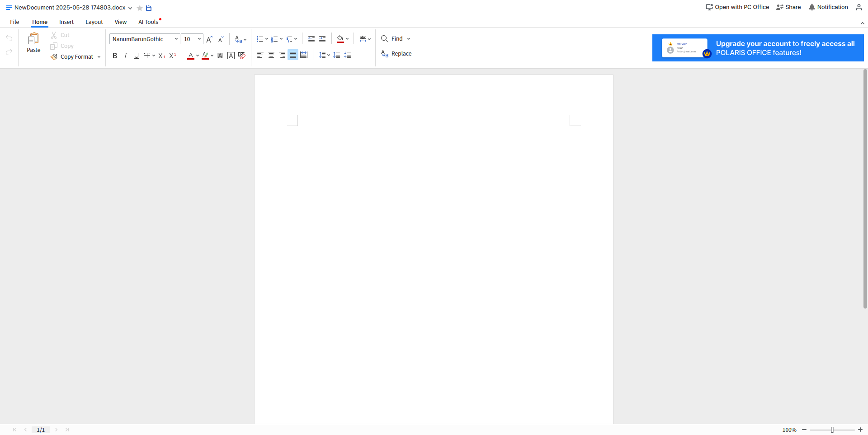The width and height of the screenshot is (868, 435).
Task: Toggle underline formatting
Action: click(137, 56)
